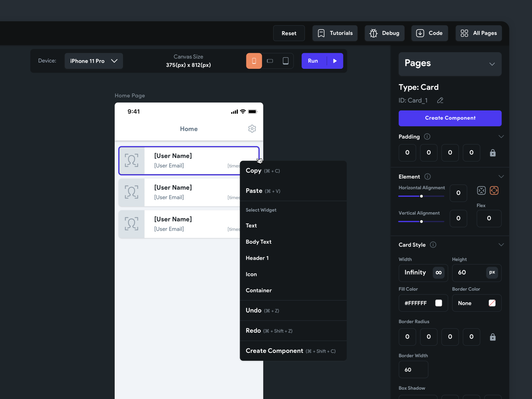This screenshot has width=532, height=399.
Task: Click the orange expand alignment icon
Action: point(494,190)
